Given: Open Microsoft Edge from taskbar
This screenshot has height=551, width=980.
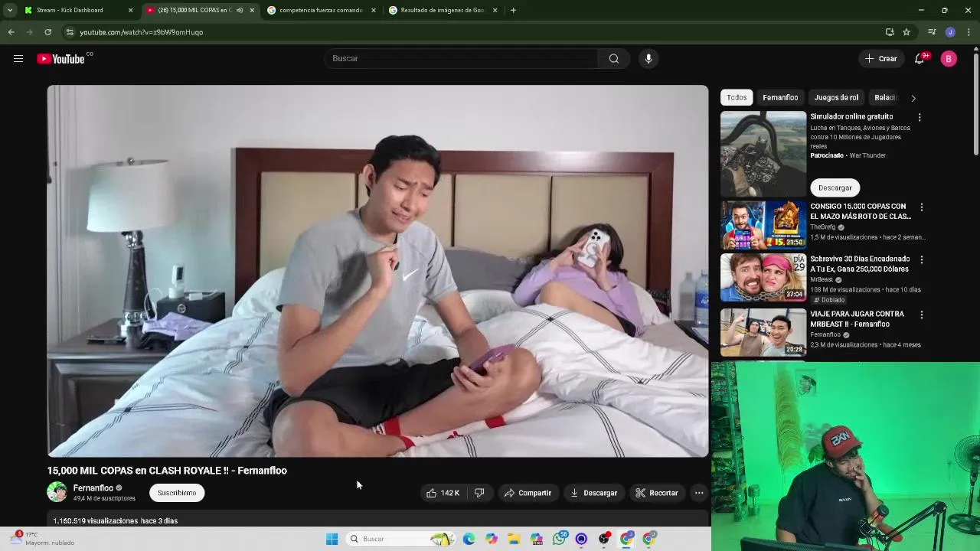Looking at the screenshot, I should (x=469, y=539).
